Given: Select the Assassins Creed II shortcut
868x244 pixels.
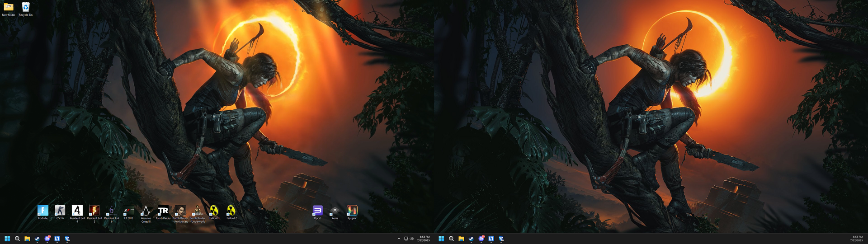Looking at the screenshot, I should [146, 214].
